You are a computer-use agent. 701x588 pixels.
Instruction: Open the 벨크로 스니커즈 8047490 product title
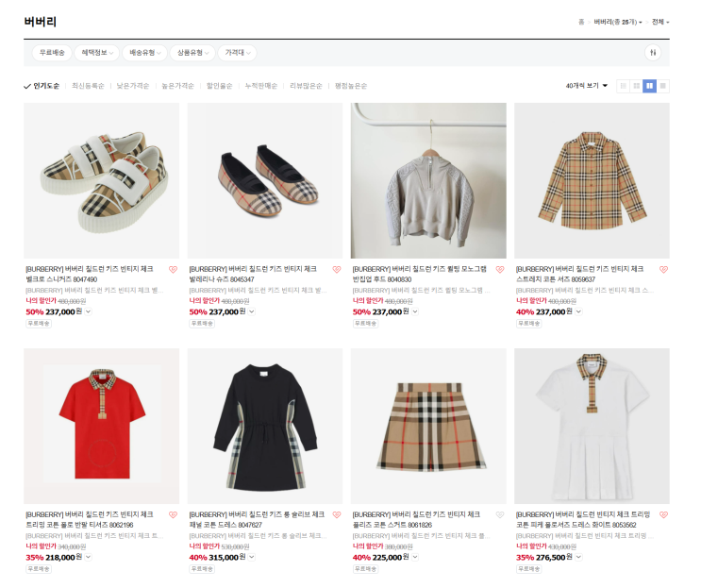click(x=90, y=274)
